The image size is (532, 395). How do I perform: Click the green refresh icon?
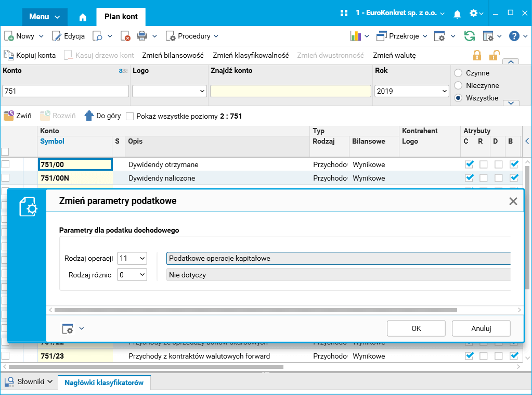click(x=470, y=36)
